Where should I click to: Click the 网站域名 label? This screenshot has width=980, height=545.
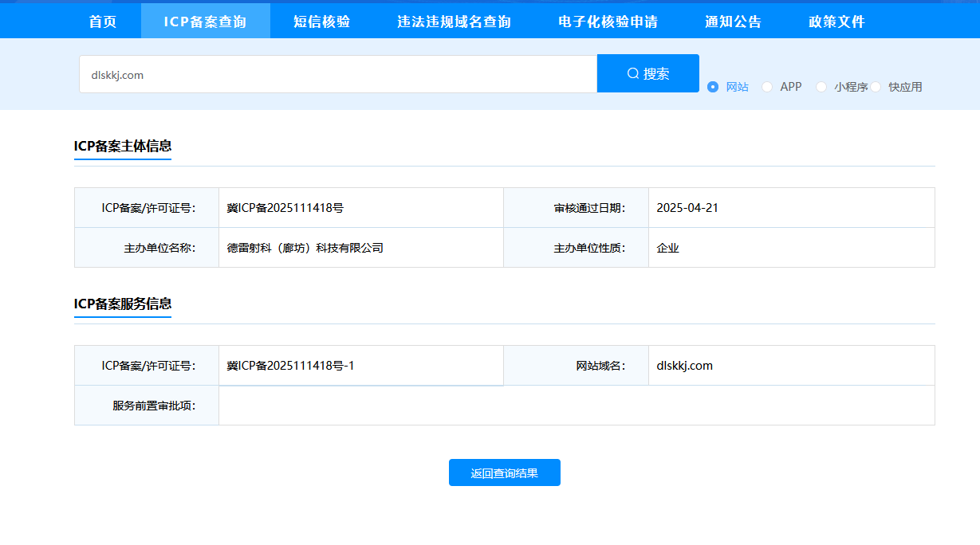pyautogui.click(x=601, y=366)
